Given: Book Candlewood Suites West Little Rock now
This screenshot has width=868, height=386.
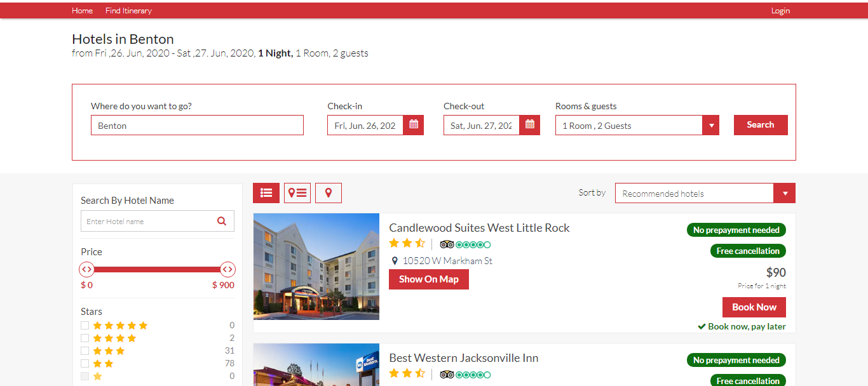Looking at the screenshot, I should 754,307.
